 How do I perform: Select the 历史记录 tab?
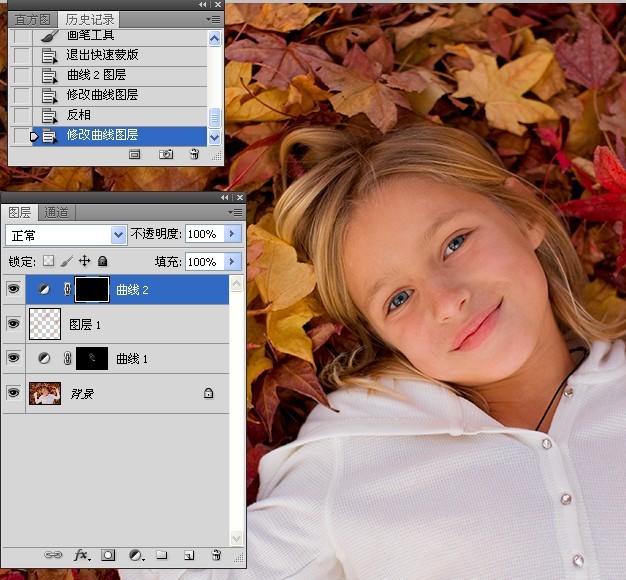coord(89,19)
